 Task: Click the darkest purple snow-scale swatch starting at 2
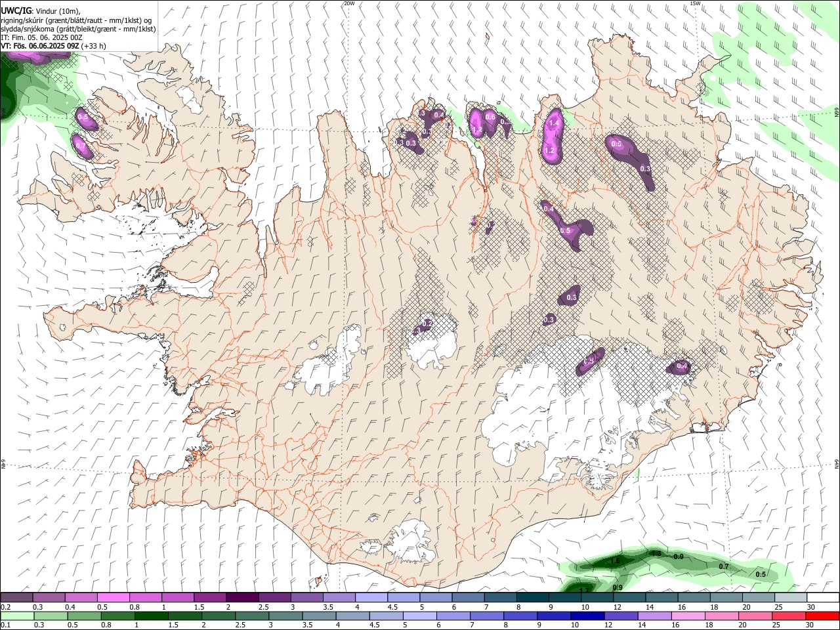click(x=241, y=598)
